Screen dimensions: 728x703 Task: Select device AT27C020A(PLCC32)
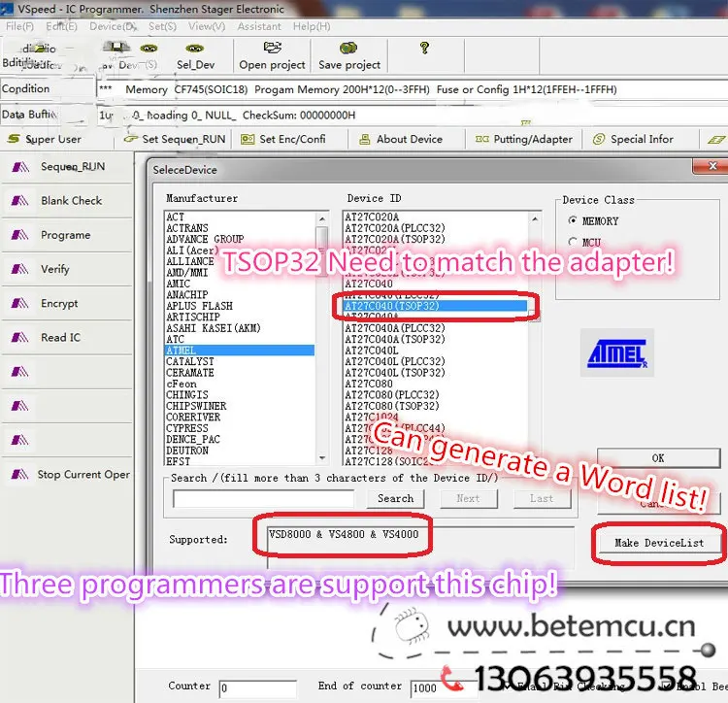pos(395,228)
